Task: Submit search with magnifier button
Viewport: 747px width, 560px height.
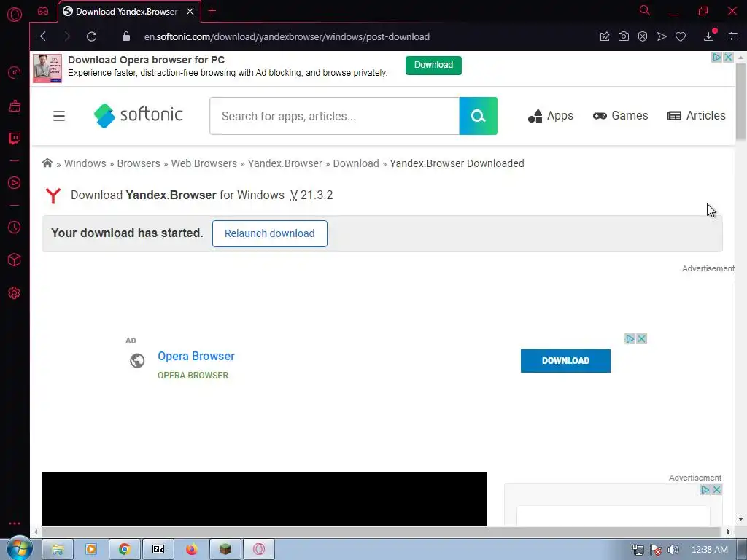Action: pyautogui.click(x=479, y=116)
